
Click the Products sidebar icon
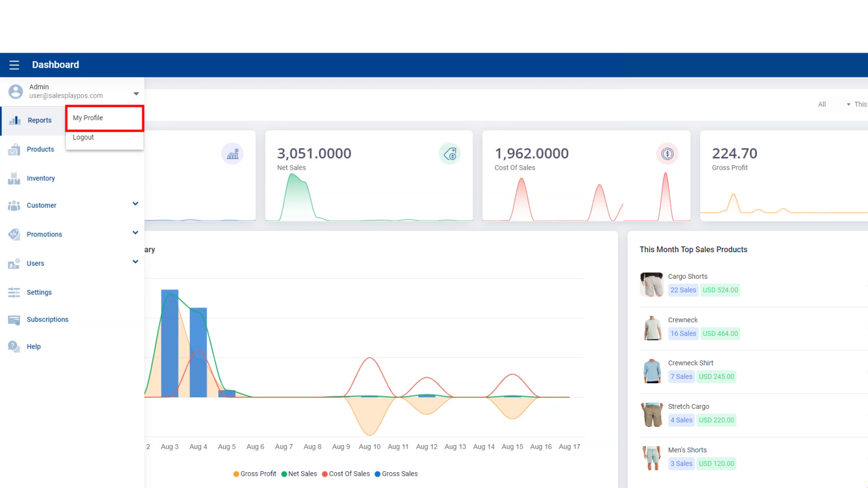[x=14, y=150]
